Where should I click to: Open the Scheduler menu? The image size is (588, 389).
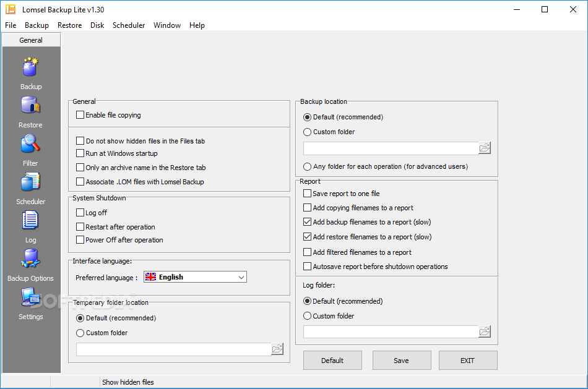[x=129, y=25]
